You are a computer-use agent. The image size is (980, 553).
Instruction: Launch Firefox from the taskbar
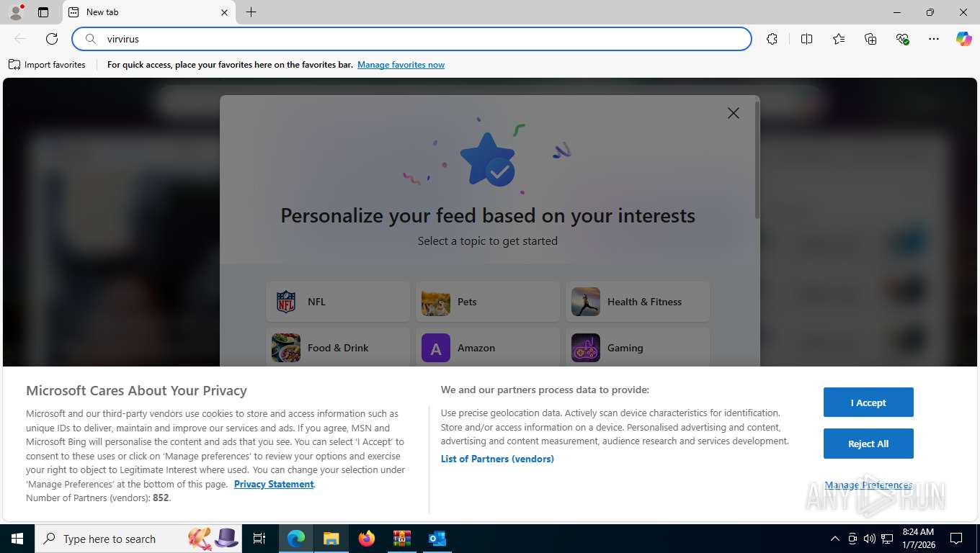coord(367,539)
